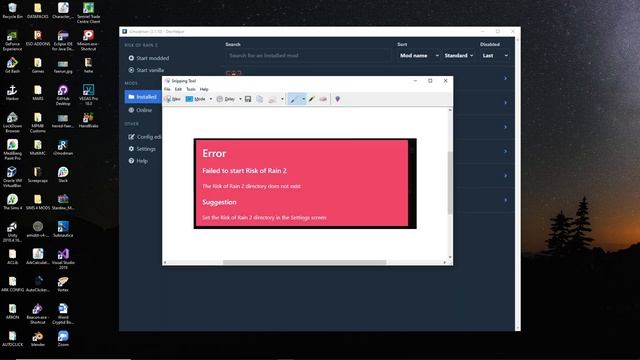Click the Delay button in Snipping Tool
The height and width of the screenshot is (360, 640).
click(226, 99)
